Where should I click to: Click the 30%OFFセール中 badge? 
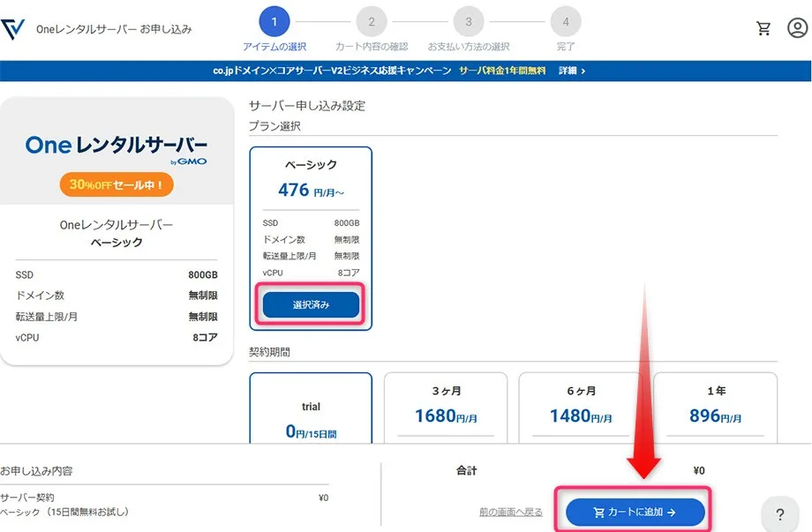116,184
